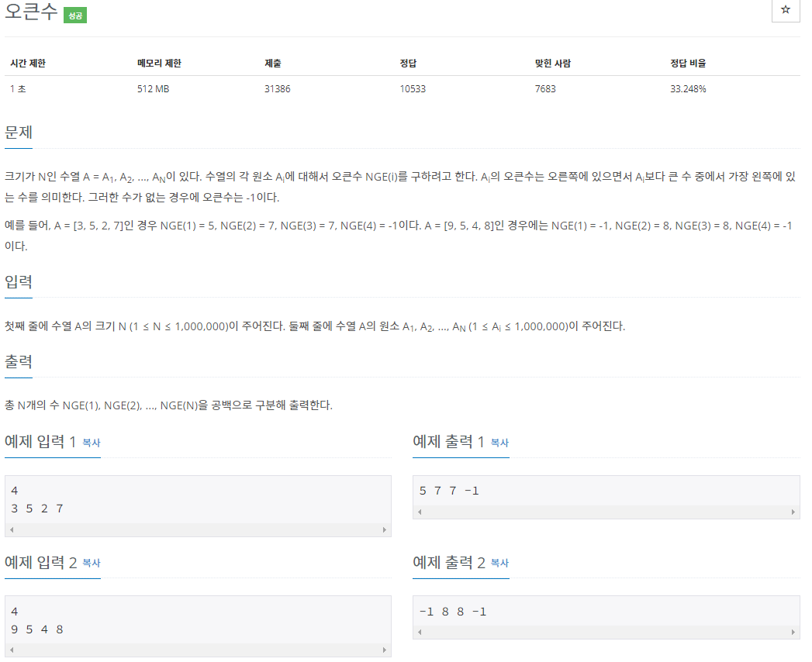
Task: Click right scroll arrow of 예제 입력 2 box
Action: tap(384, 650)
